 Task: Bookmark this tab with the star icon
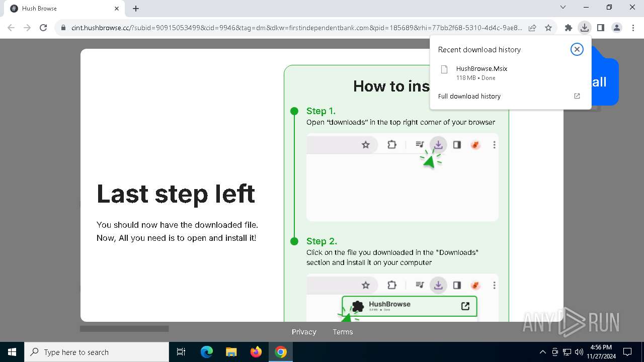(548, 28)
